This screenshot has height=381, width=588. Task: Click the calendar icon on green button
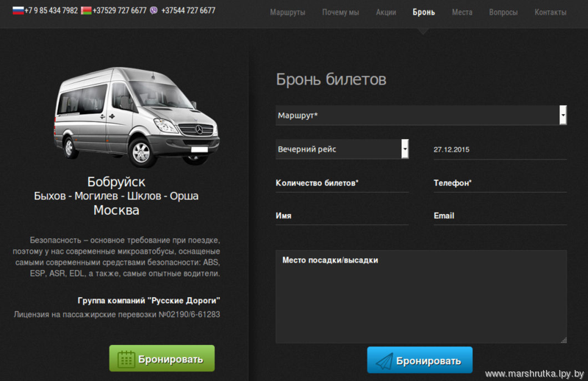click(x=126, y=359)
